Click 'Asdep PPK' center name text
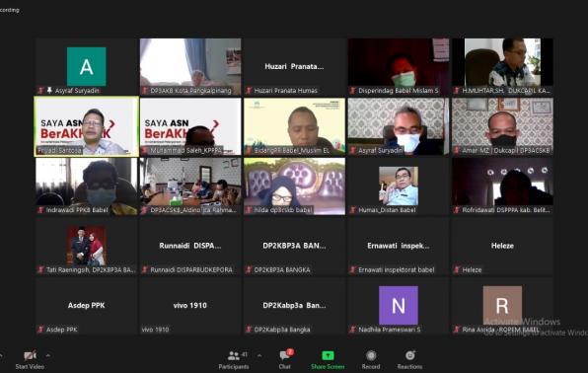This screenshot has height=373, width=588. [86, 306]
